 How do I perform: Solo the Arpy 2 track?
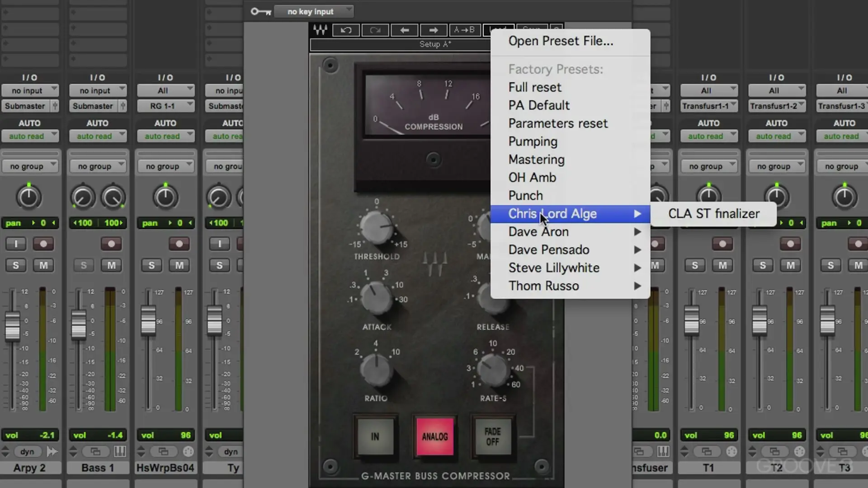pyautogui.click(x=16, y=265)
